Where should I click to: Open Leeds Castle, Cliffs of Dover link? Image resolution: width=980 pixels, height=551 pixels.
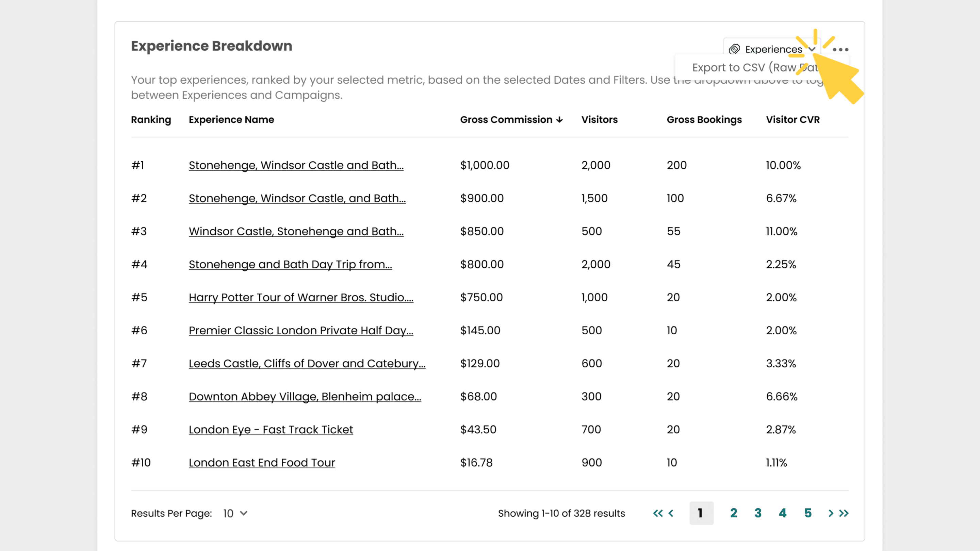[x=307, y=364]
